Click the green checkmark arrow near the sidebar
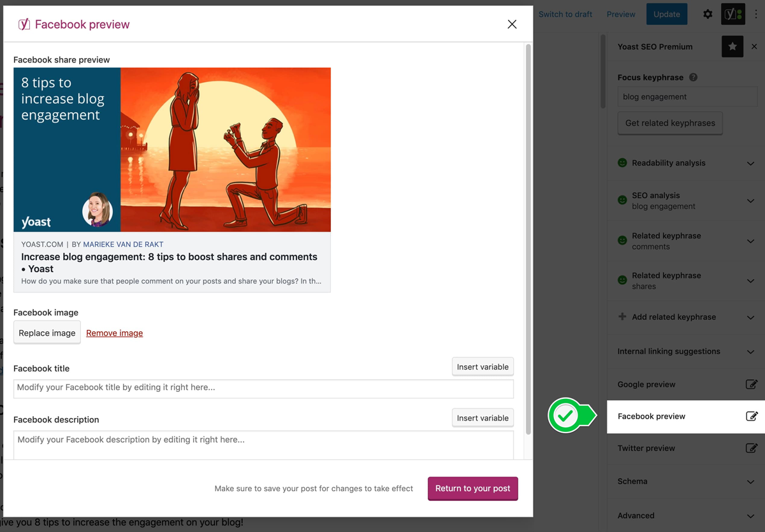The width and height of the screenshot is (765, 532). pos(564,415)
